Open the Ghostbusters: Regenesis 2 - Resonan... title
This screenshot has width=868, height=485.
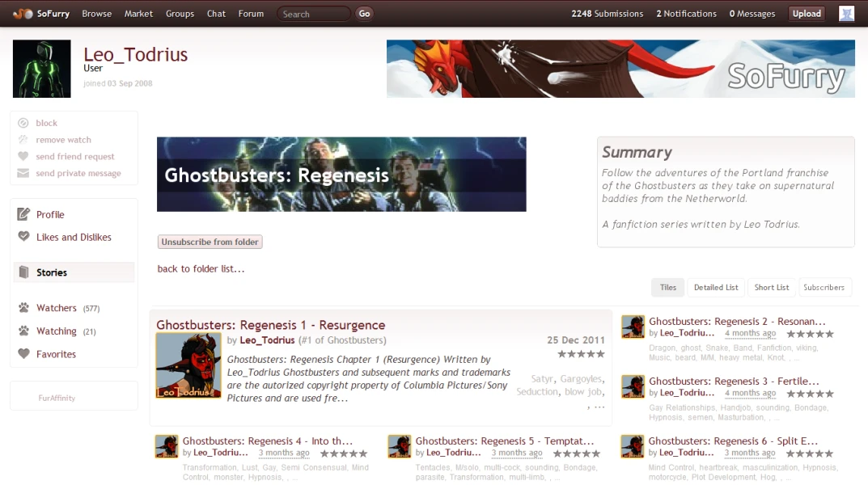tap(737, 321)
